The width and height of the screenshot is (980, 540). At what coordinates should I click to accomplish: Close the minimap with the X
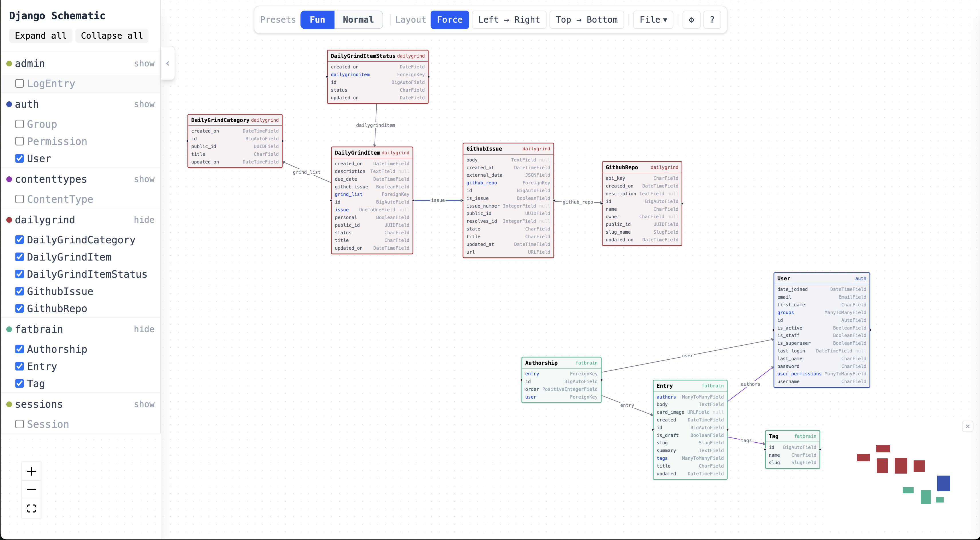(967, 426)
